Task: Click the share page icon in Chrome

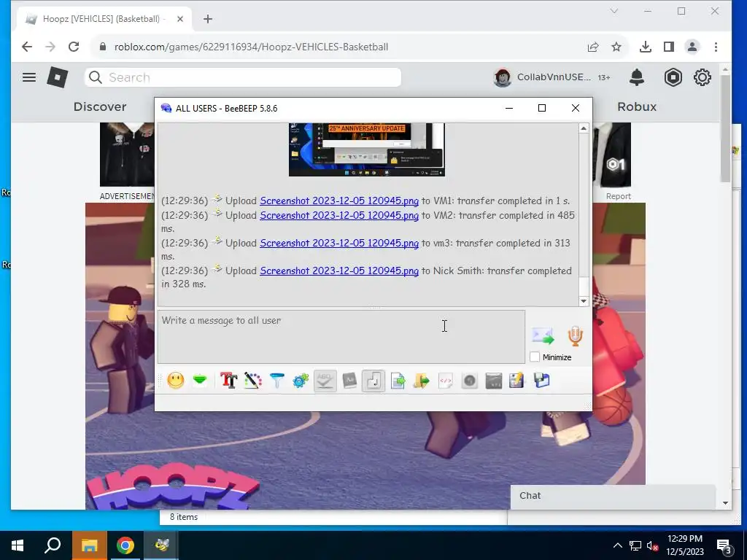Action: tap(593, 47)
